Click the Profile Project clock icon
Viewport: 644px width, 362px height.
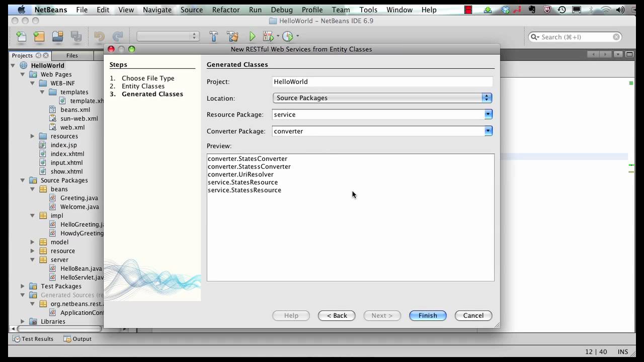[x=288, y=36]
